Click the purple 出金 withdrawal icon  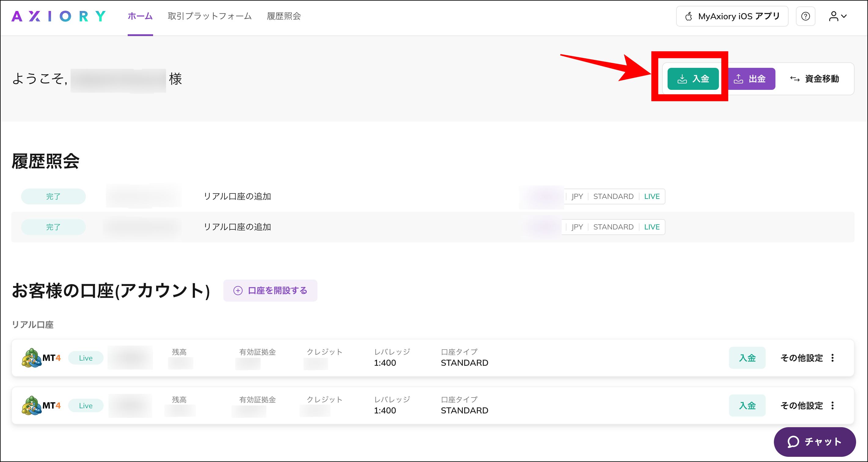click(x=738, y=79)
